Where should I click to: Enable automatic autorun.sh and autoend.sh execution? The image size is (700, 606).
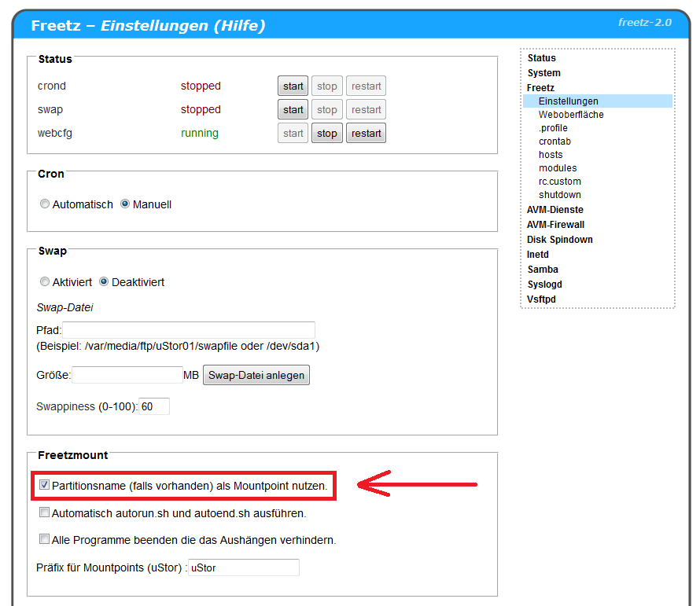(45, 513)
